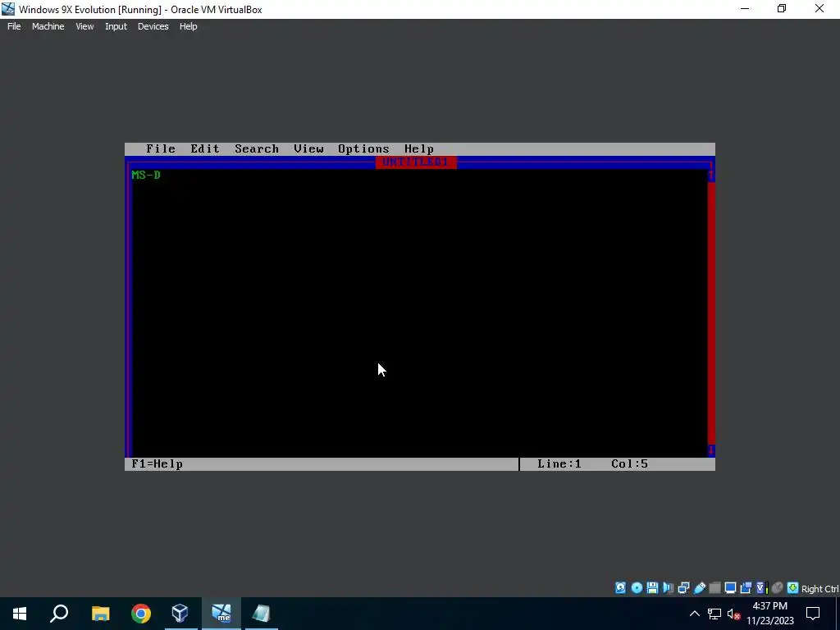The width and height of the screenshot is (840, 630).
Task: Click the audio settings indicator
Action: [x=668, y=588]
